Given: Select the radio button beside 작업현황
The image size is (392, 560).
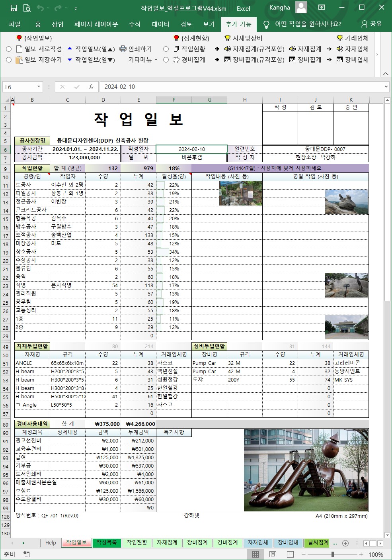Looking at the screenshot, I should pos(166,49).
